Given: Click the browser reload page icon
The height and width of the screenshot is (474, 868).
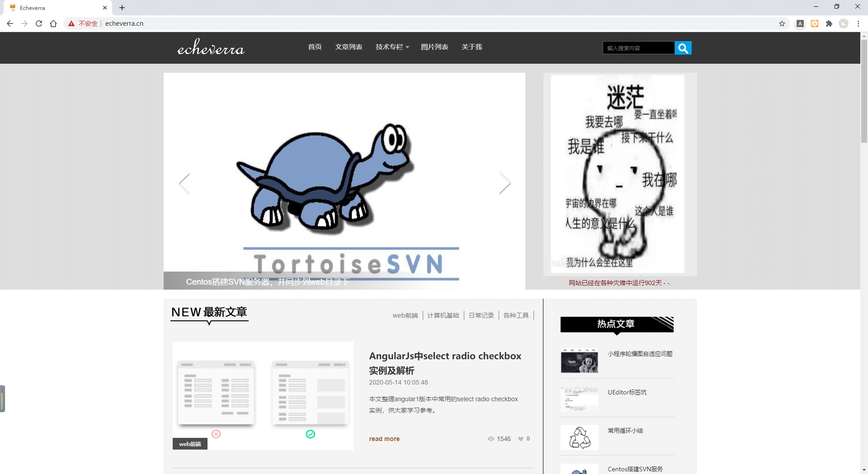Looking at the screenshot, I should tap(39, 23).
